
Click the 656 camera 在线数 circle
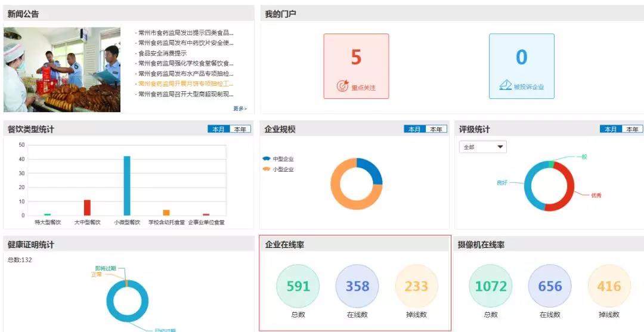tap(550, 286)
